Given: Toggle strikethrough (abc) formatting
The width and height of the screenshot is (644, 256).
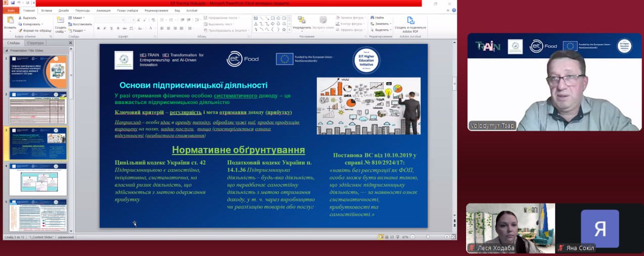Looking at the screenshot, I should 124,28.
